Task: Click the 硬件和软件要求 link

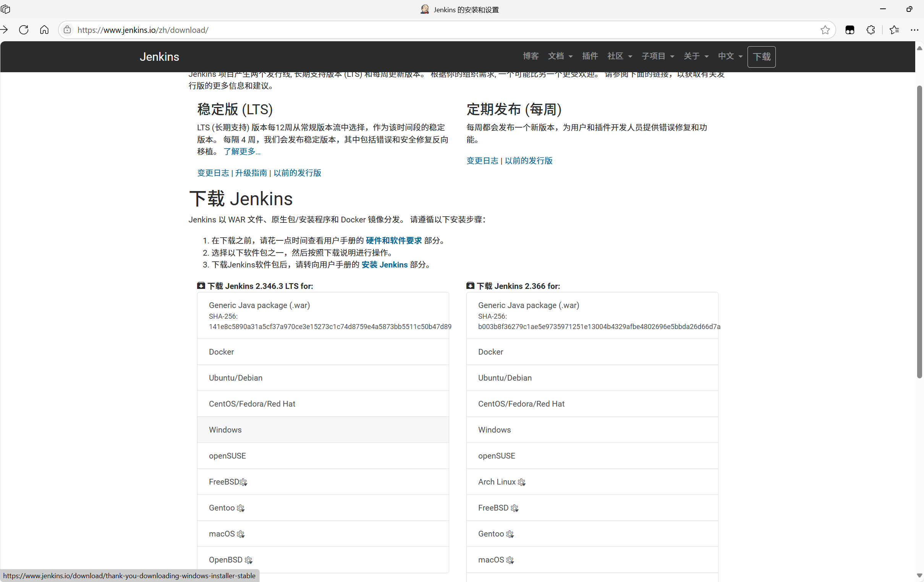Action: pyautogui.click(x=393, y=241)
